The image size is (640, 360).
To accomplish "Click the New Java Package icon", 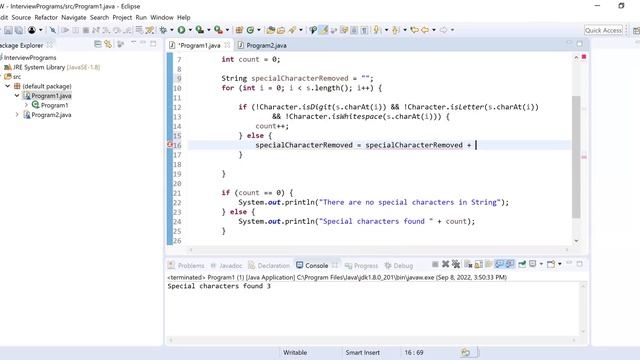I will pyautogui.click(x=239, y=30).
